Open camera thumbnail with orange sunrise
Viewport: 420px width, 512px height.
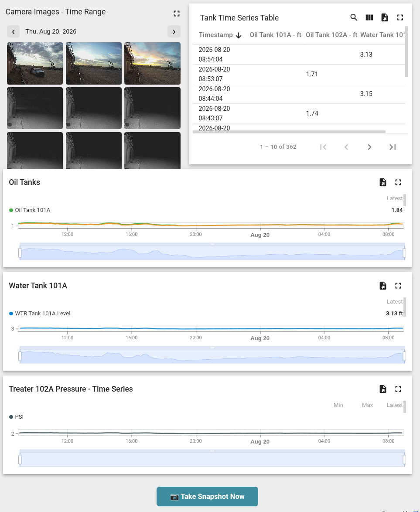click(153, 63)
